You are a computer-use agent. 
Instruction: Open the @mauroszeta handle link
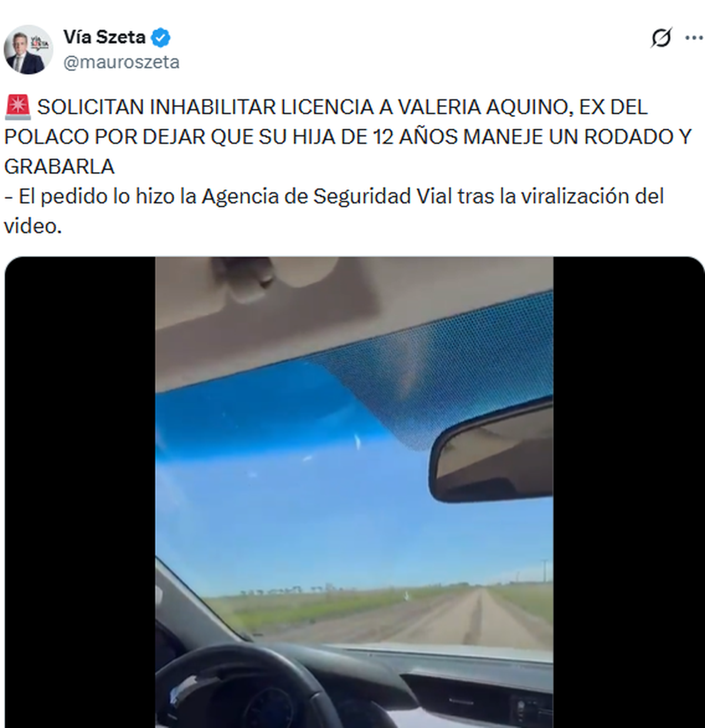[x=121, y=62]
